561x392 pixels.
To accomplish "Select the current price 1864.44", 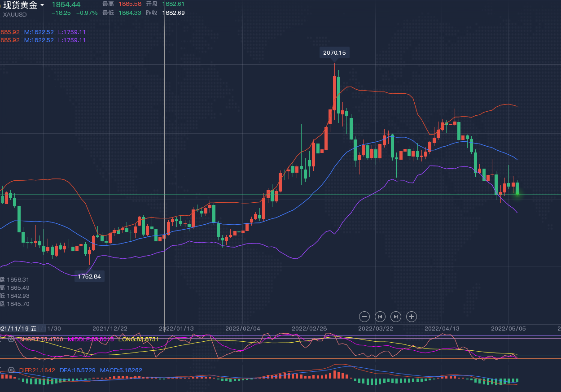I will point(66,4).
